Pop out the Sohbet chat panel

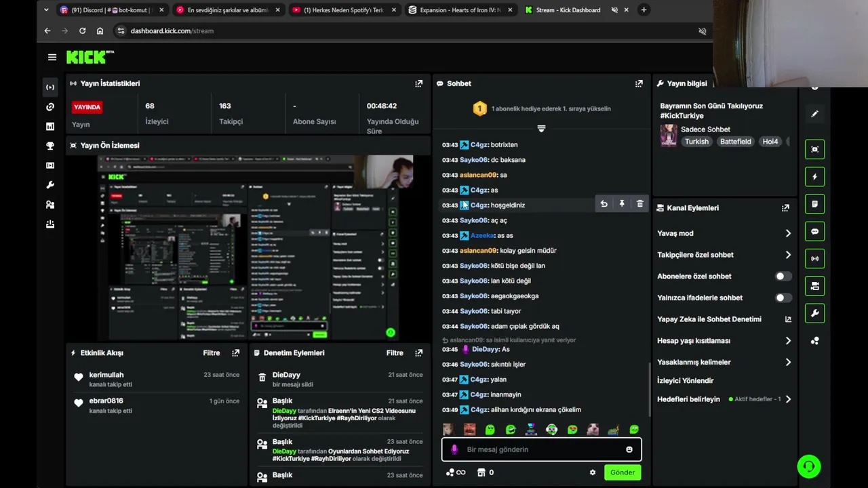point(639,83)
